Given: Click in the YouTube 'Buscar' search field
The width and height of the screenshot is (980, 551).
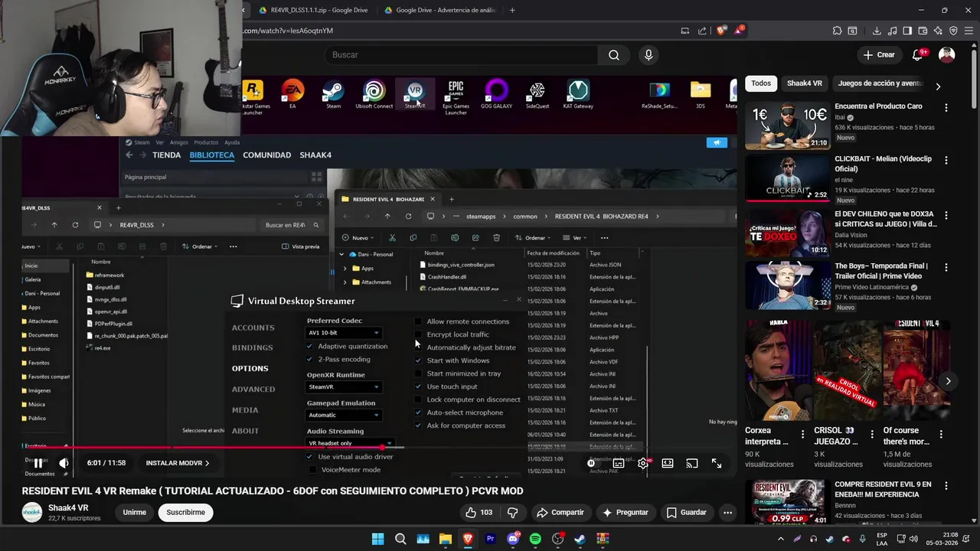Looking at the screenshot, I should pos(462,55).
